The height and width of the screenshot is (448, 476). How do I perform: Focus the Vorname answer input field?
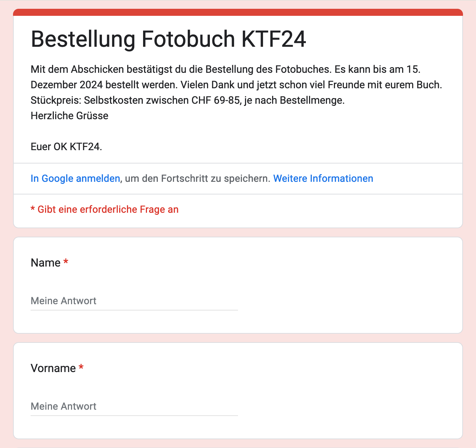click(x=134, y=407)
